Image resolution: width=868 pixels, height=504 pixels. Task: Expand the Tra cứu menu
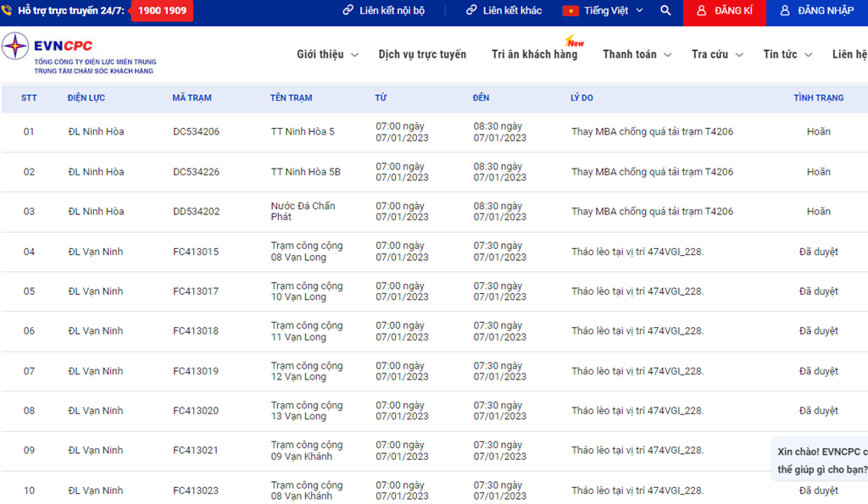[716, 54]
